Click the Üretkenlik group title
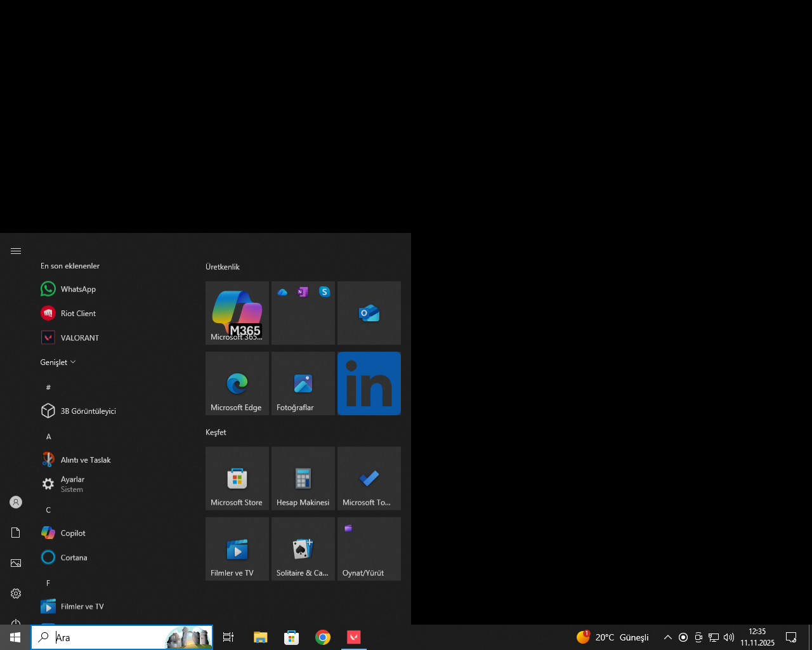The width and height of the screenshot is (812, 650). 223,267
